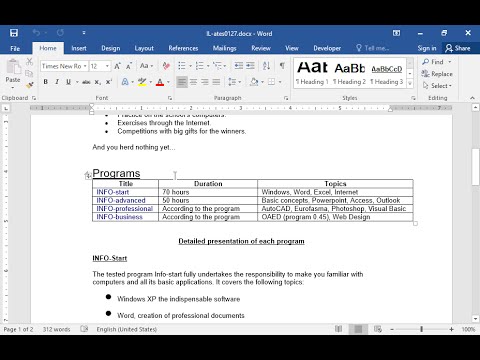Screen dimensions: 480x360
Task: Click the Sort A-Z icon
Action: pos(266,66)
